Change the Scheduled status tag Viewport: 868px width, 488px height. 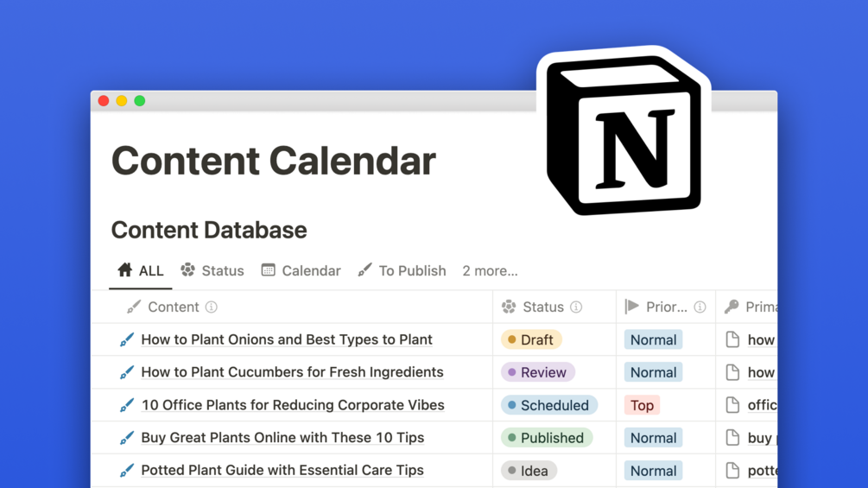pyautogui.click(x=549, y=405)
